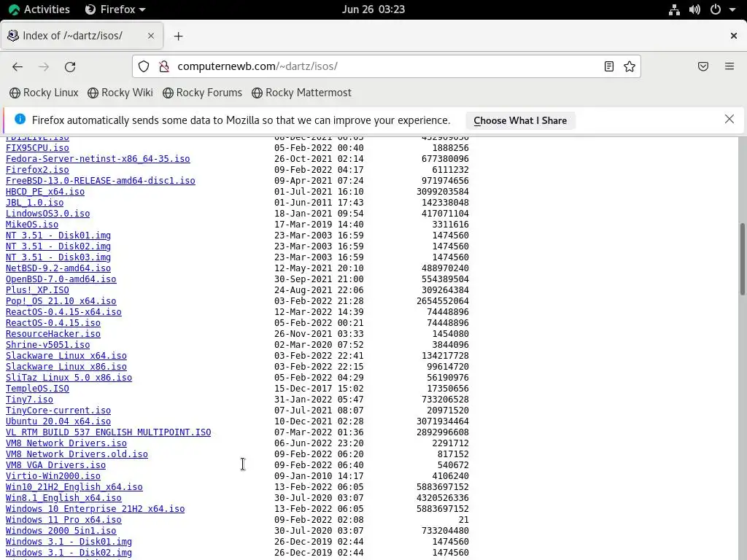The image size is (747, 560).
Task: Click the insecure connection padlock icon
Action: pyautogui.click(x=164, y=66)
